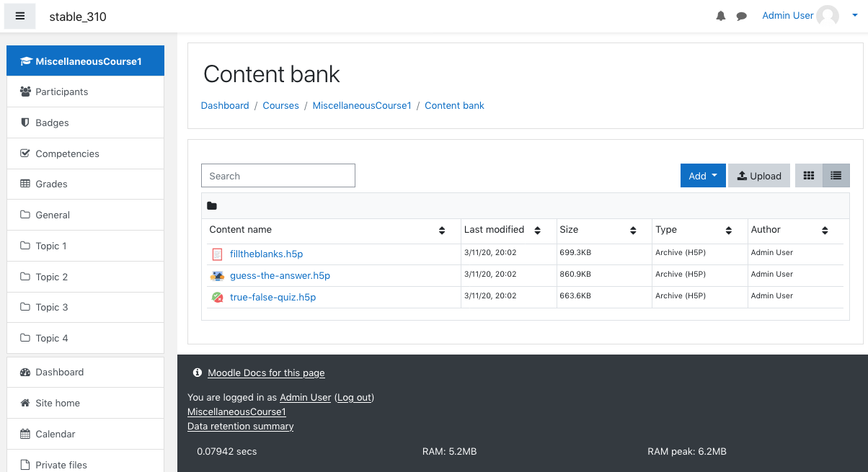The image size is (868, 472).
Task: Click the Topic 4 folder icon
Action: point(26,338)
